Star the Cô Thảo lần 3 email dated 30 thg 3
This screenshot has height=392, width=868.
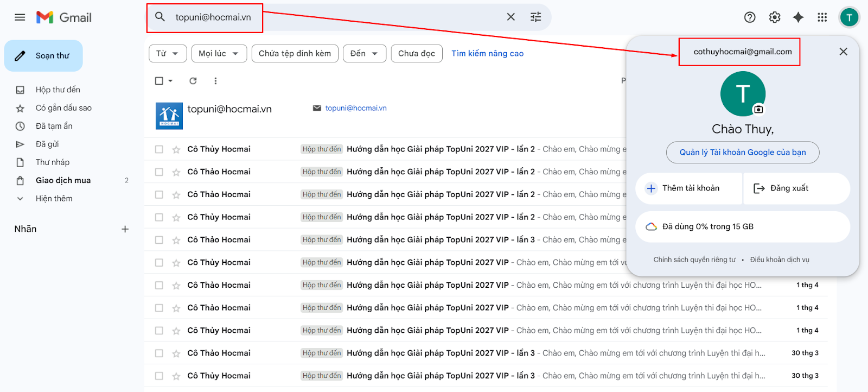176,353
